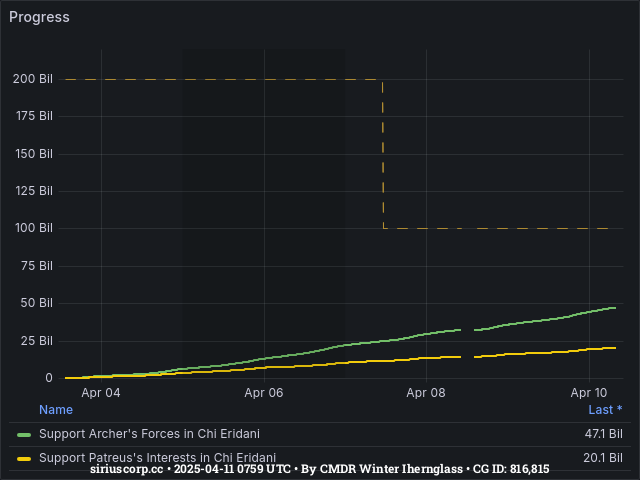Click the 125 Bil y-axis label
The height and width of the screenshot is (480, 640).
[34, 191]
